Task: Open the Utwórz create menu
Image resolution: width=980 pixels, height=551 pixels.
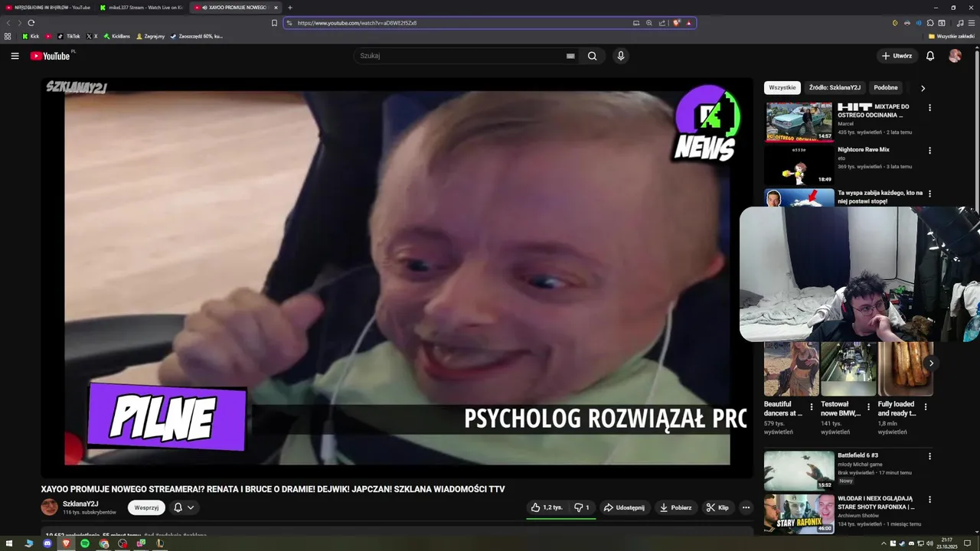Action: point(897,56)
